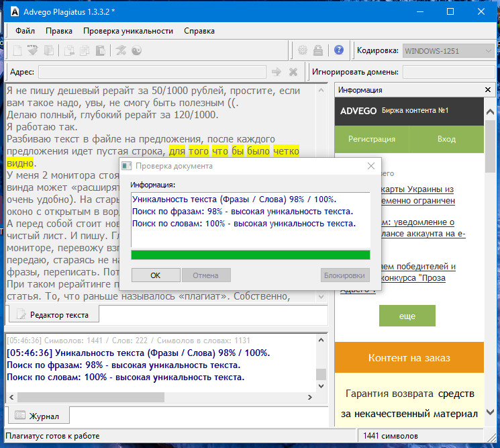Confirm the dialog with OK
This screenshot has width=500, height=448.
(x=156, y=275)
